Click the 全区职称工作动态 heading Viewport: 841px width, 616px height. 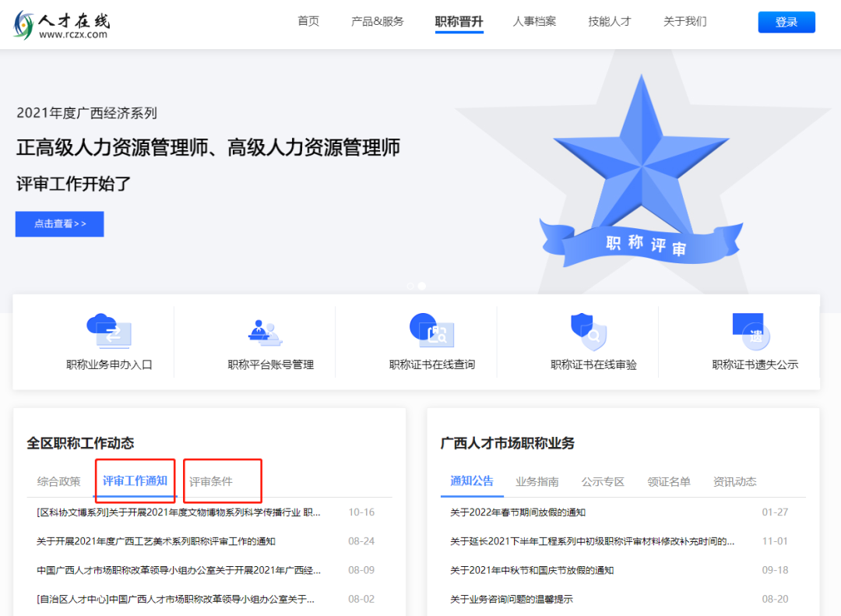[x=80, y=443]
